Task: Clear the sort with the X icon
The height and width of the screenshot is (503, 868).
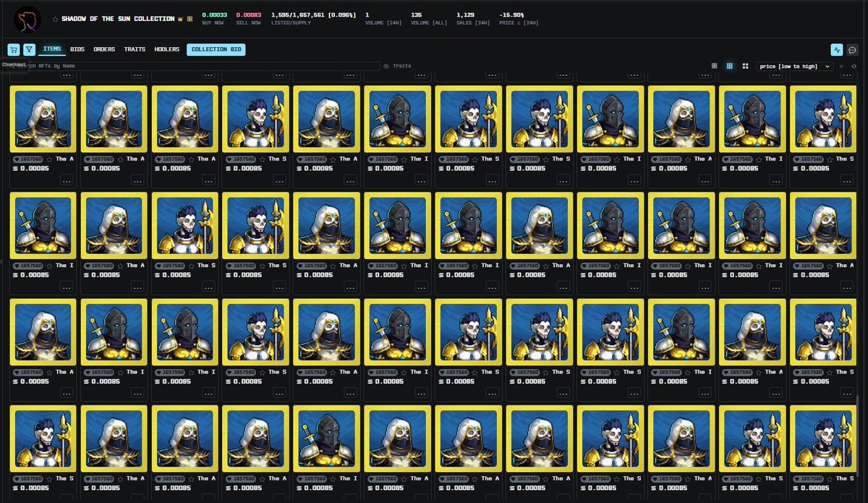Action: 841,66
